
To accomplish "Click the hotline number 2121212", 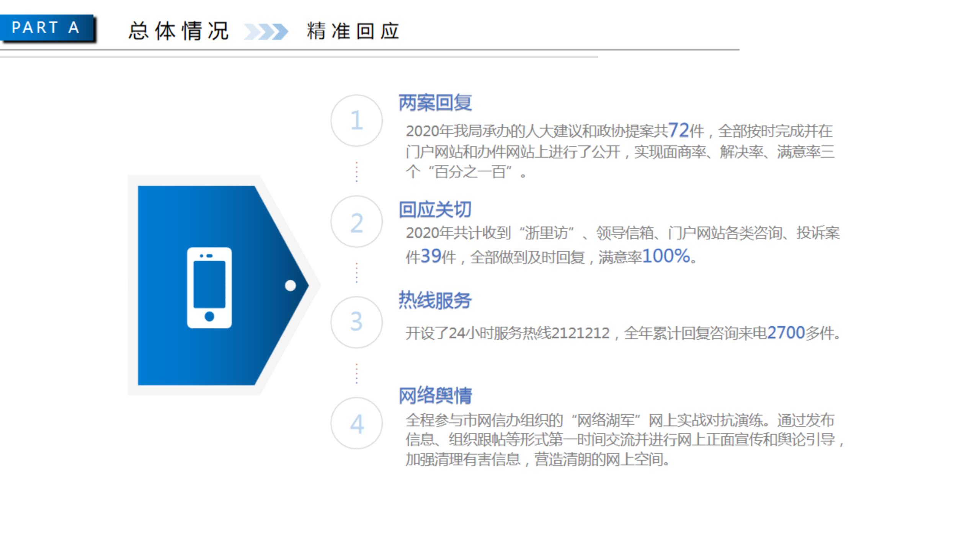I will [580, 333].
